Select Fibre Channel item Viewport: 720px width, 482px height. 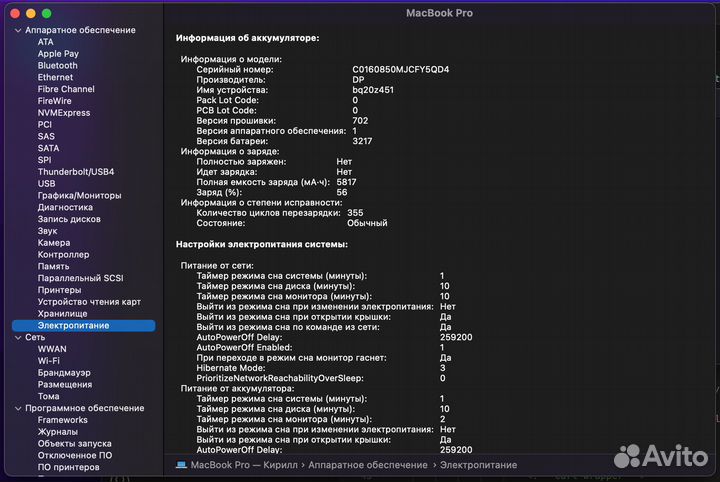[66, 89]
